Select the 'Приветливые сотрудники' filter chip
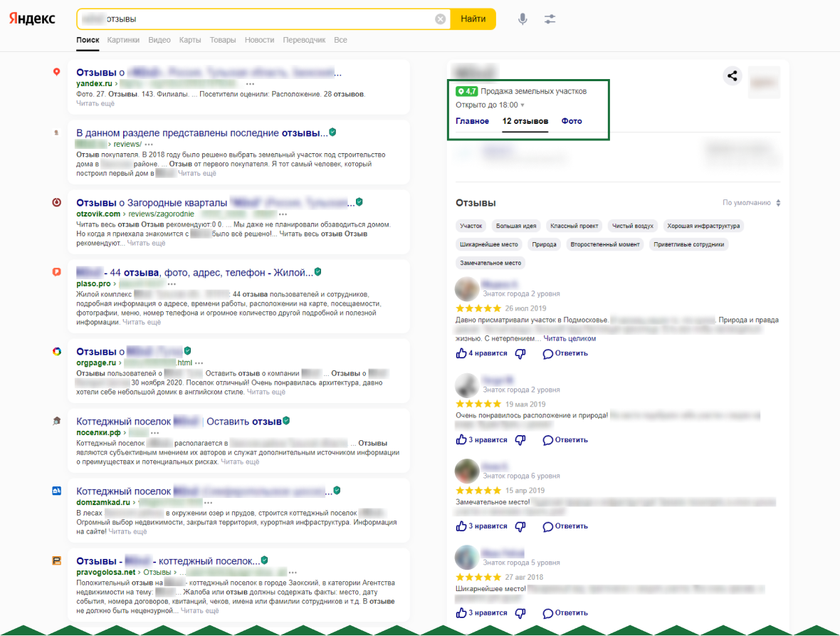 [689, 244]
